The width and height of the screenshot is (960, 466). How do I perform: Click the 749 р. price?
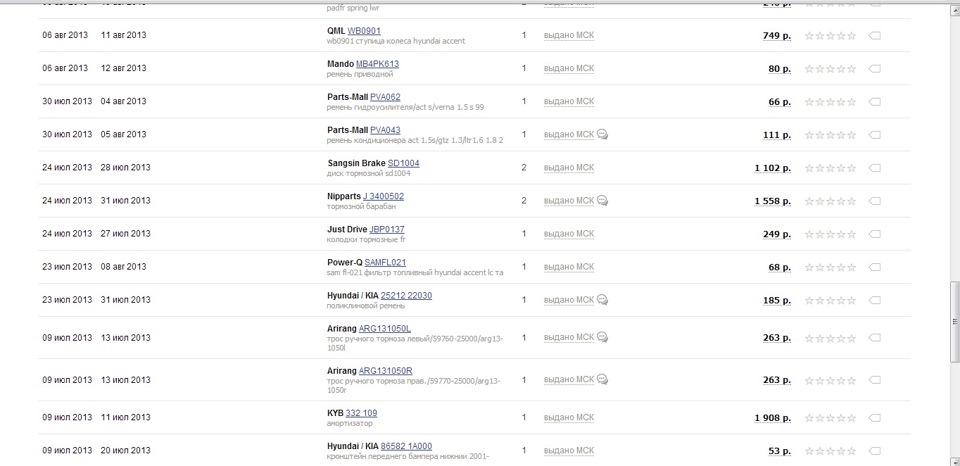(x=776, y=36)
